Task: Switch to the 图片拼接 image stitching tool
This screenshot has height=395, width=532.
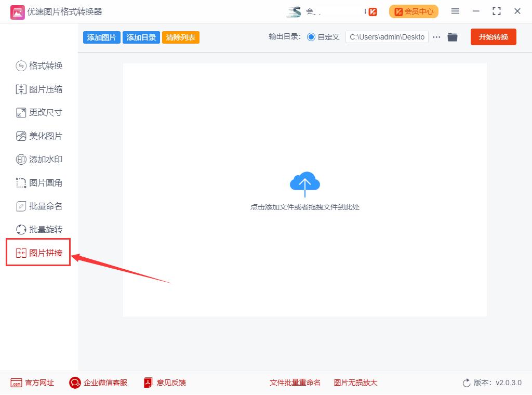Action: pyautogui.click(x=38, y=253)
